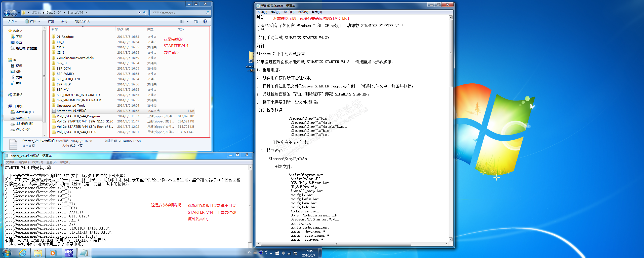The width and height of the screenshot is (644, 258).
Task: Open 查看(V) menu in 手动卸载Starter Notepad
Action: pos(303,12)
